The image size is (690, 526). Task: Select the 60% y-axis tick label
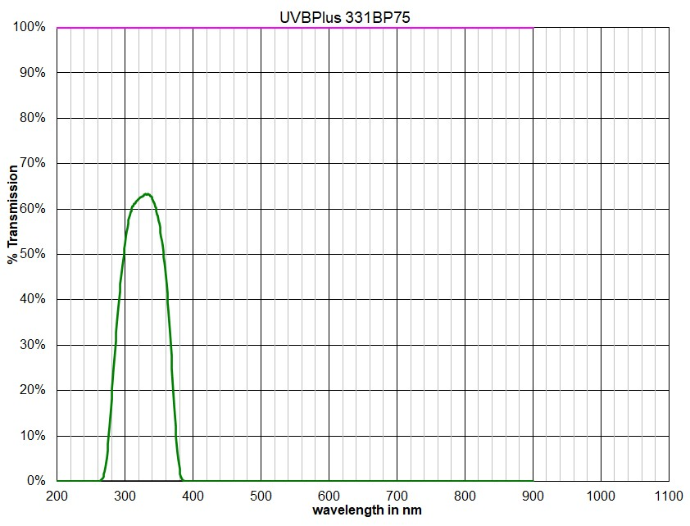(32, 209)
